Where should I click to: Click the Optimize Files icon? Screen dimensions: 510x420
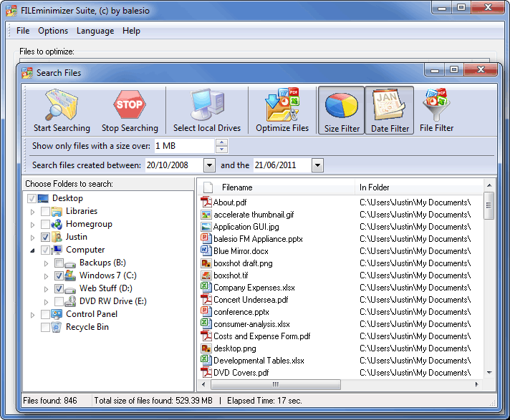pos(282,105)
